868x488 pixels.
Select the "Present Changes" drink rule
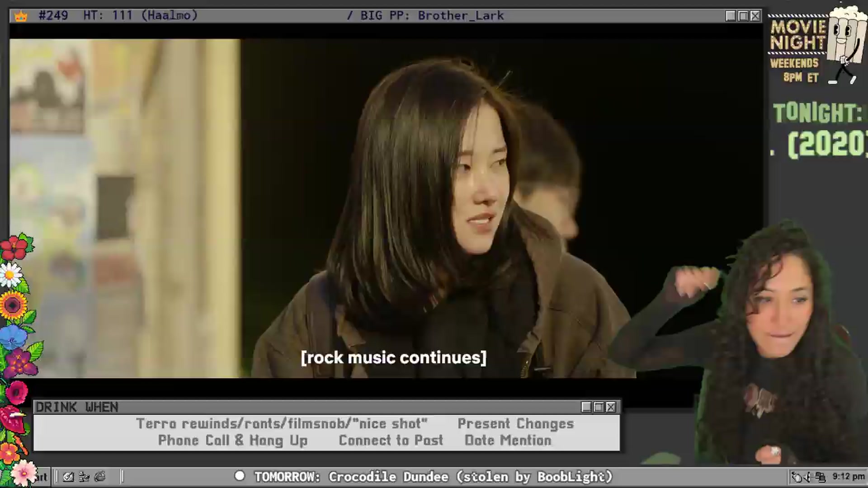(x=516, y=424)
